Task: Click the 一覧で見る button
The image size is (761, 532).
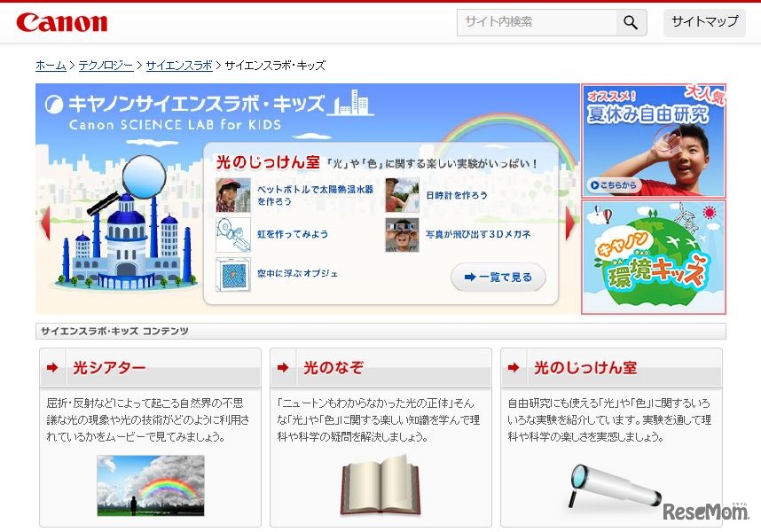Action: pyautogui.click(x=498, y=278)
